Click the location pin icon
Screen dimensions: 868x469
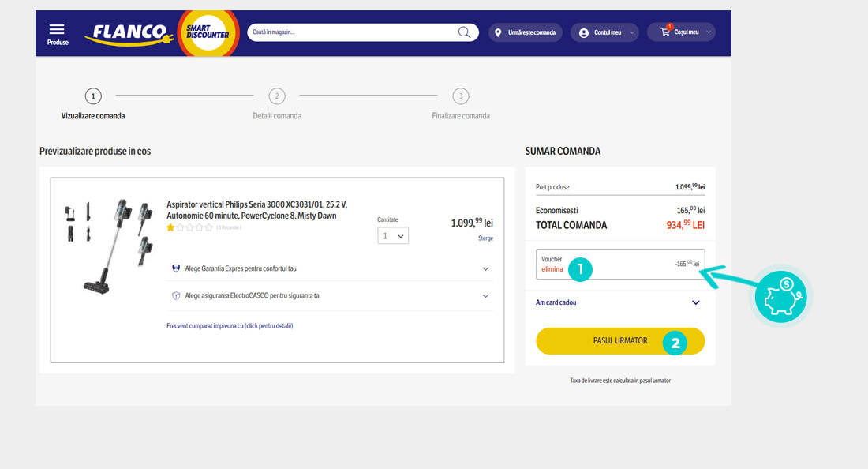pos(498,32)
